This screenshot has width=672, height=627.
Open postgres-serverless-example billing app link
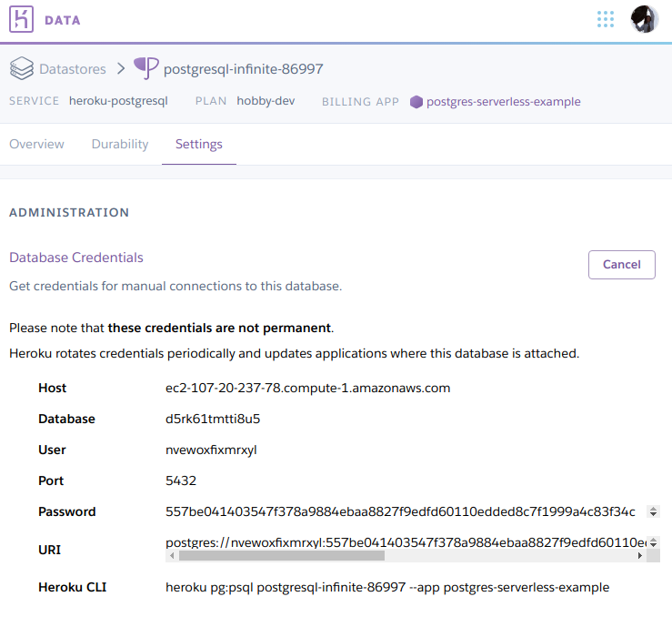tap(503, 102)
